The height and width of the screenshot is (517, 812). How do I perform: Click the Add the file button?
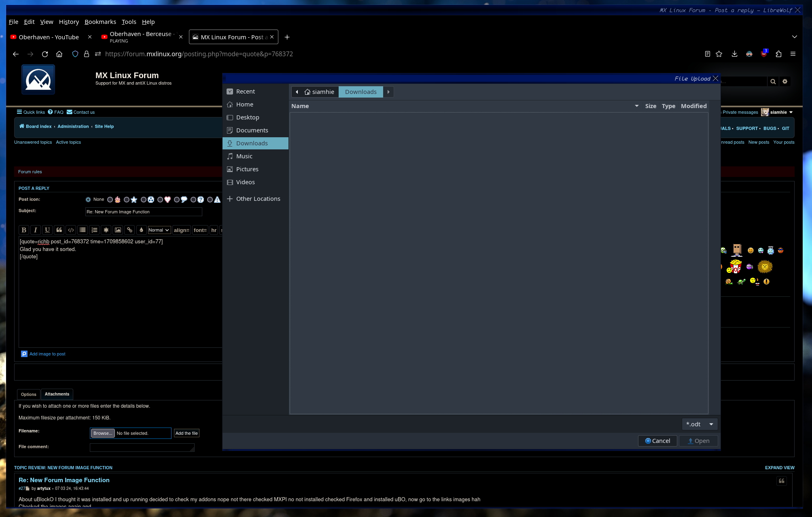pyautogui.click(x=187, y=433)
